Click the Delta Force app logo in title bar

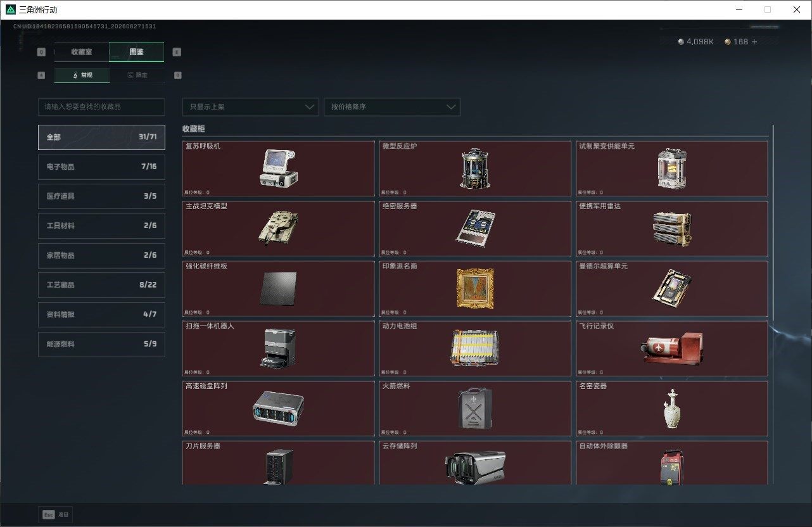[x=11, y=10]
